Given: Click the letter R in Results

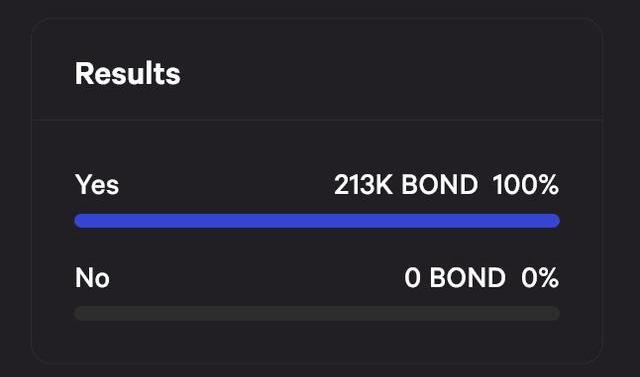Looking at the screenshot, I should [83, 74].
